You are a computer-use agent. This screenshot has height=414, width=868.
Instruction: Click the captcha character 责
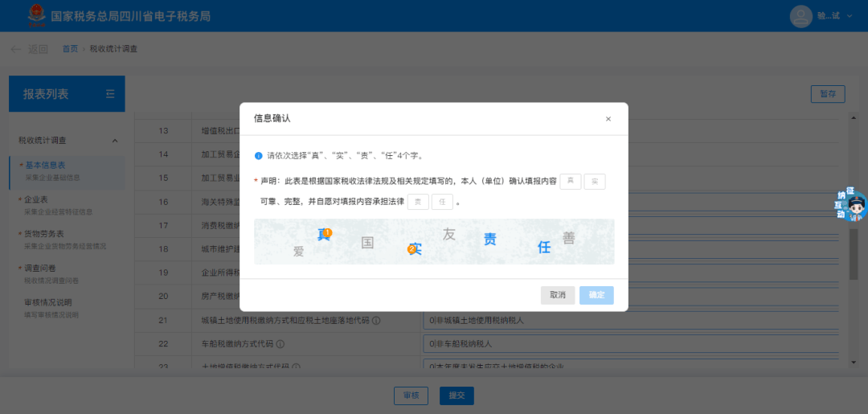point(490,239)
